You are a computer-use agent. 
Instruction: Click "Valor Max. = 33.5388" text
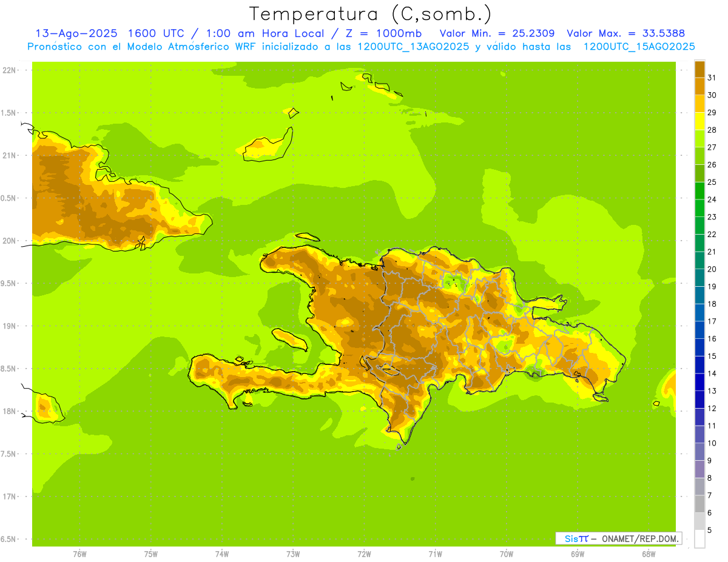625,33
